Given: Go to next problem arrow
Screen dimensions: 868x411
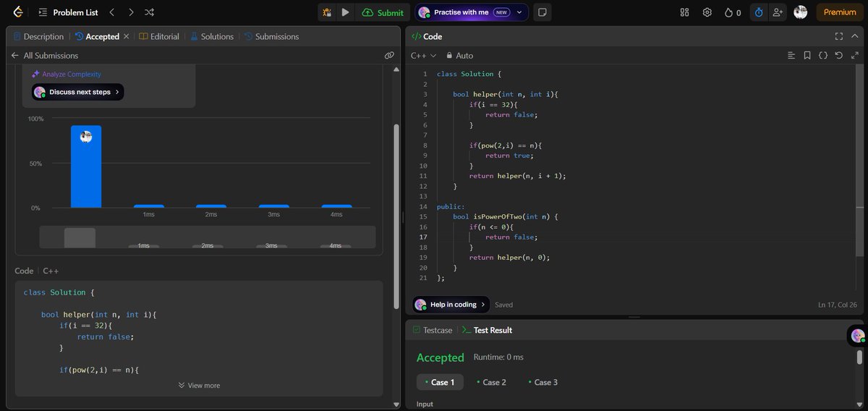Looking at the screenshot, I should coord(130,12).
